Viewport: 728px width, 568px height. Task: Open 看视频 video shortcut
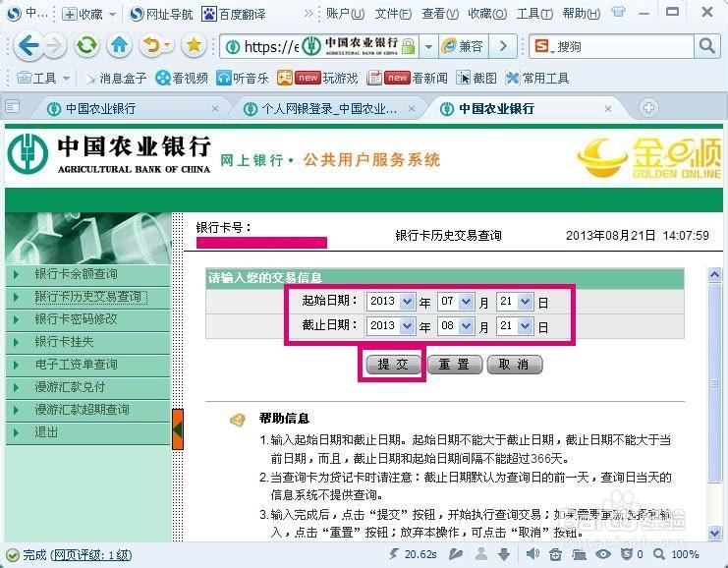[x=182, y=78]
